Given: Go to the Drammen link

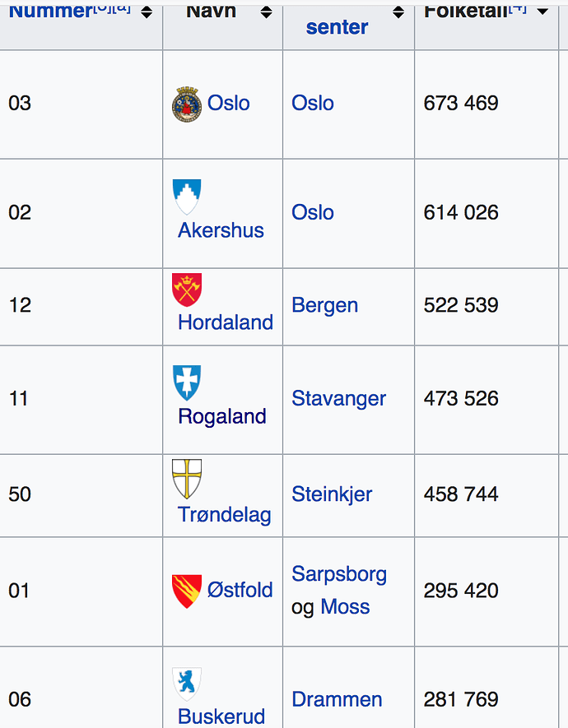Looking at the screenshot, I should (337, 699).
